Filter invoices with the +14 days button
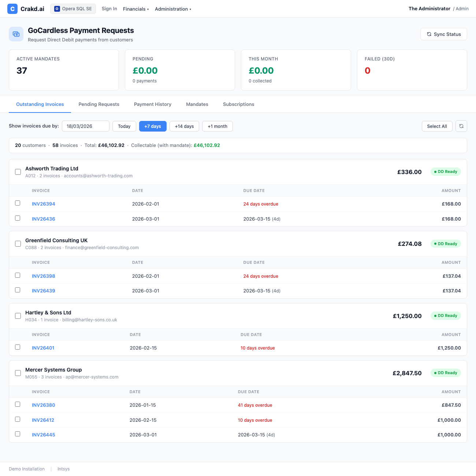This screenshot has width=476, height=476. pos(184,126)
